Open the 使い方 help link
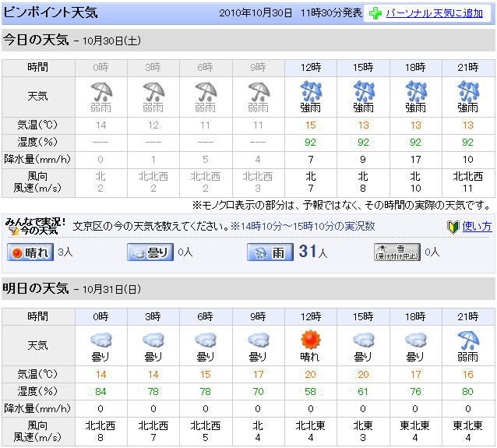 [477, 227]
